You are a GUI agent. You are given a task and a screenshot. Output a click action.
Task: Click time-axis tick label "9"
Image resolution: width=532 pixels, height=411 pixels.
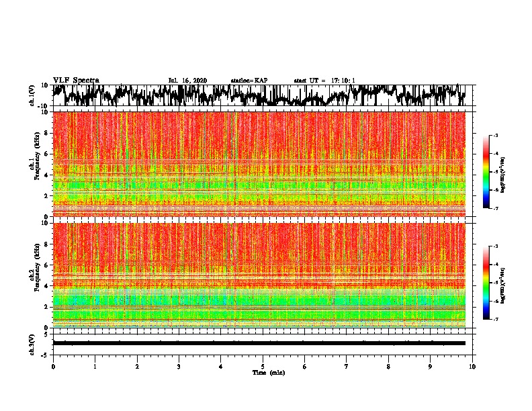430,367
